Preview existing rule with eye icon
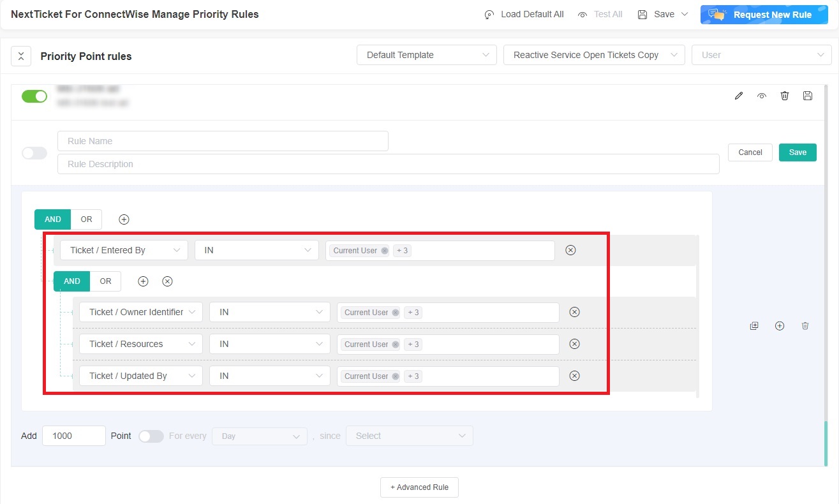Screen dimensions: 839x504 [762, 96]
